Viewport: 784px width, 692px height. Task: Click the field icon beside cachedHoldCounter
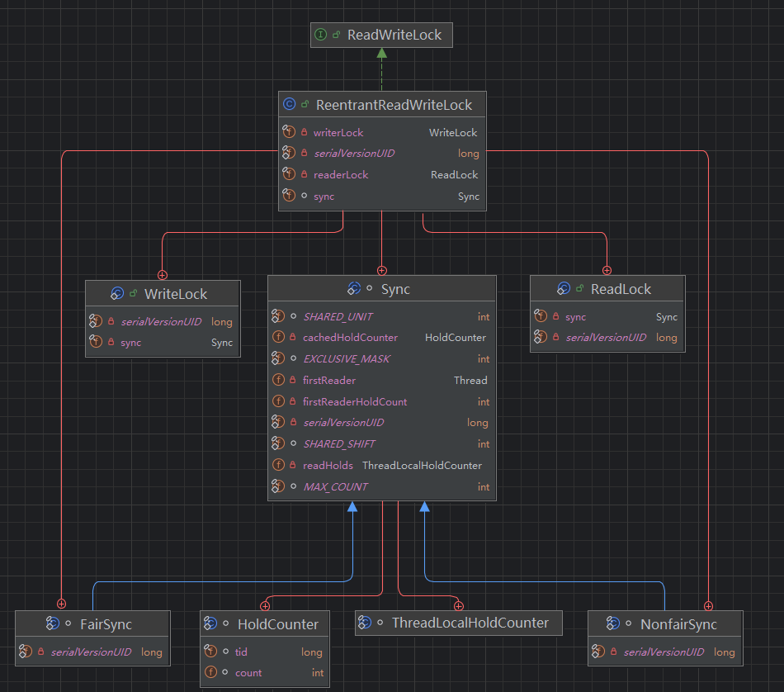(279, 338)
